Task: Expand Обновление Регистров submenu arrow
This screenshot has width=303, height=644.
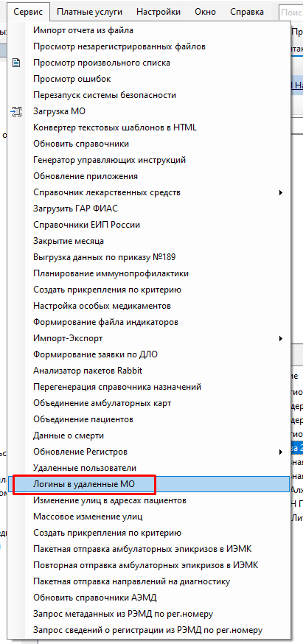Action: (x=281, y=452)
